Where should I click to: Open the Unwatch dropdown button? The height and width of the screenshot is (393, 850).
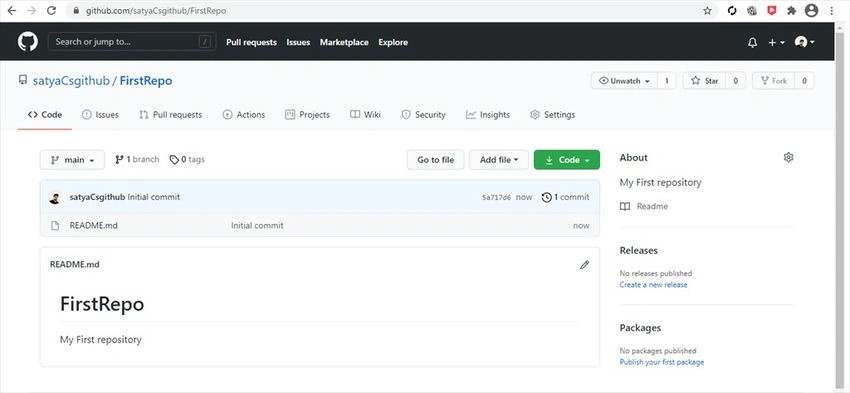[624, 81]
